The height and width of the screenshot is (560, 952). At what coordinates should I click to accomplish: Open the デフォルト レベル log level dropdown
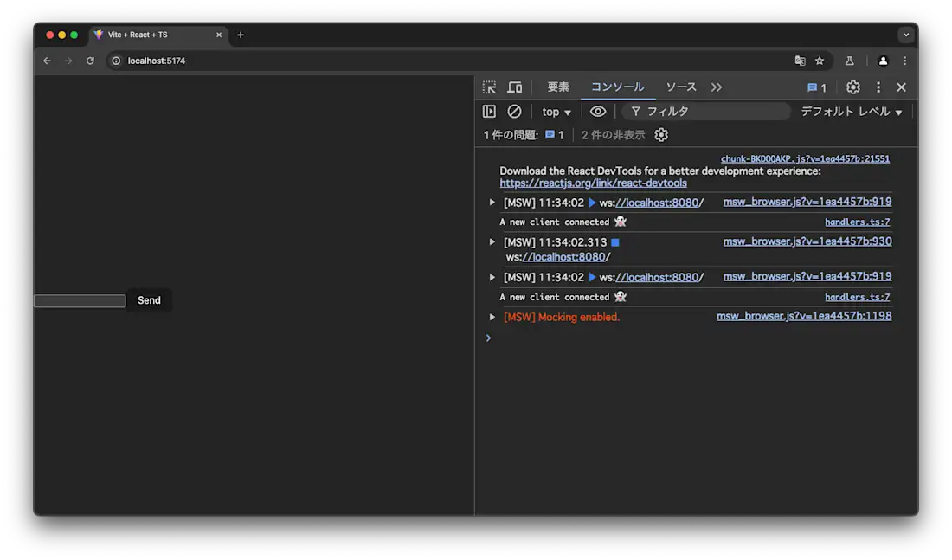point(852,111)
